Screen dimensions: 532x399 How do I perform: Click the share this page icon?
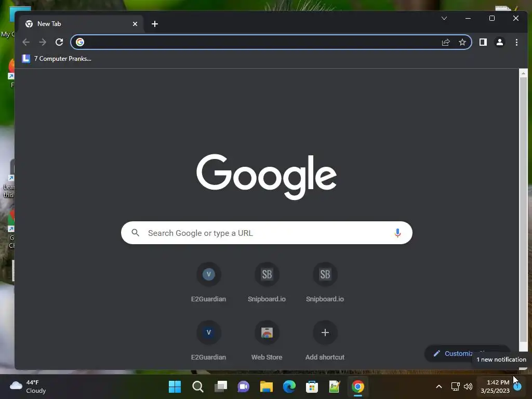pos(446,42)
